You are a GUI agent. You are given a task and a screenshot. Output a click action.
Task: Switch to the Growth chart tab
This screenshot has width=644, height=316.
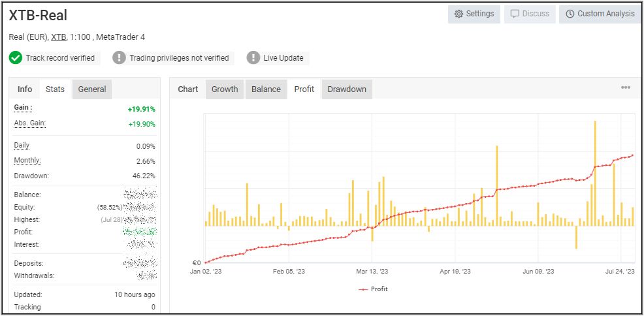225,89
